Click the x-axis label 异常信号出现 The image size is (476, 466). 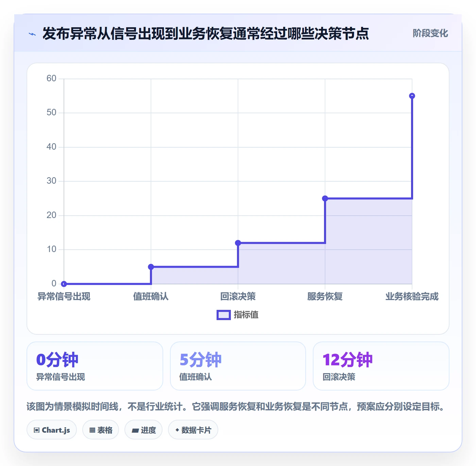[x=64, y=297]
